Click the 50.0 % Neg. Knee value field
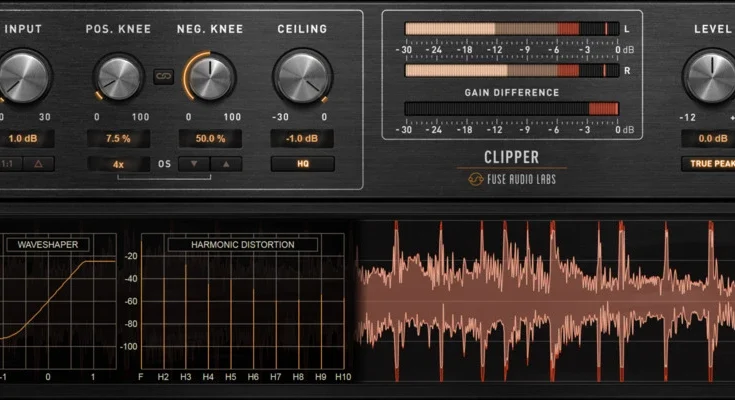735x400 pixels. coord(210,139)
